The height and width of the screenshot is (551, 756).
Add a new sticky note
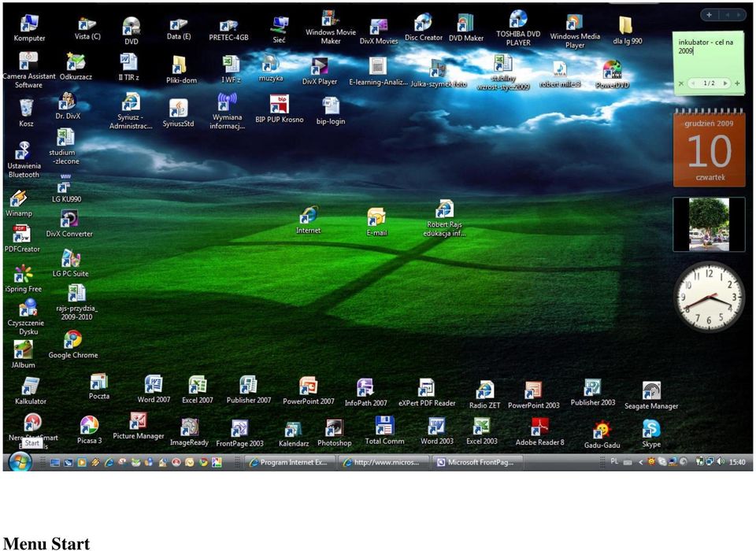click(737, 83)
